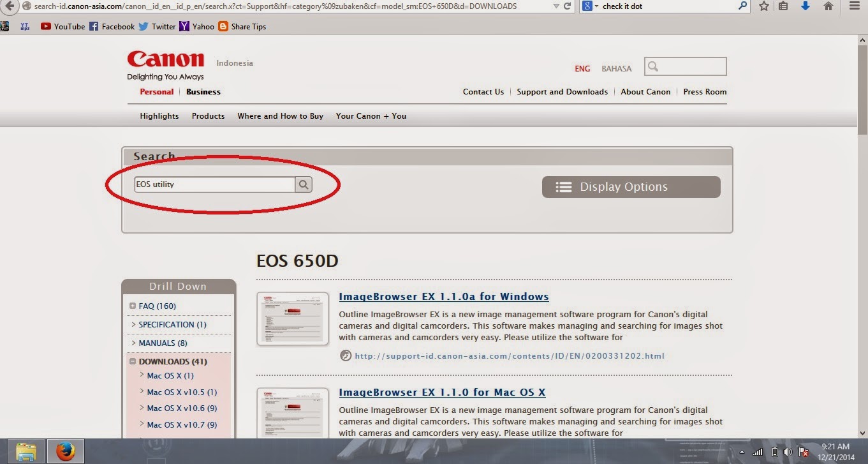Open the support-id.canon-asia.com 0200331202 URL
The width and height of the screenshot is (868, 464).
pos(510,356)
